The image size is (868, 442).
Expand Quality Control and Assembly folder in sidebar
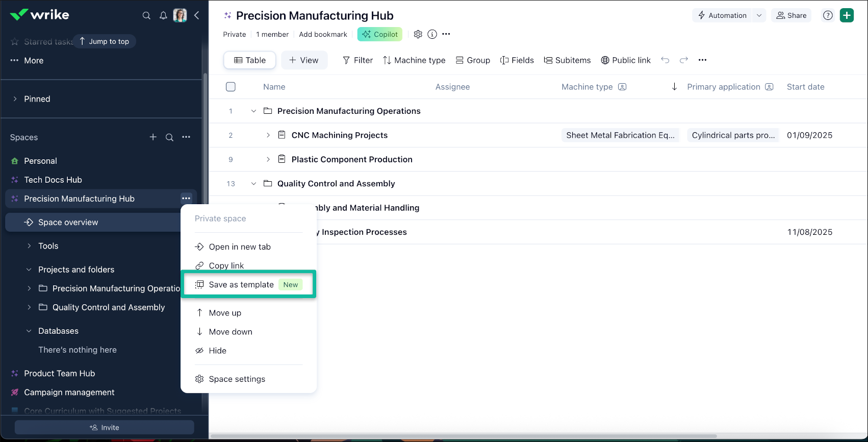[x=29, y=307]
